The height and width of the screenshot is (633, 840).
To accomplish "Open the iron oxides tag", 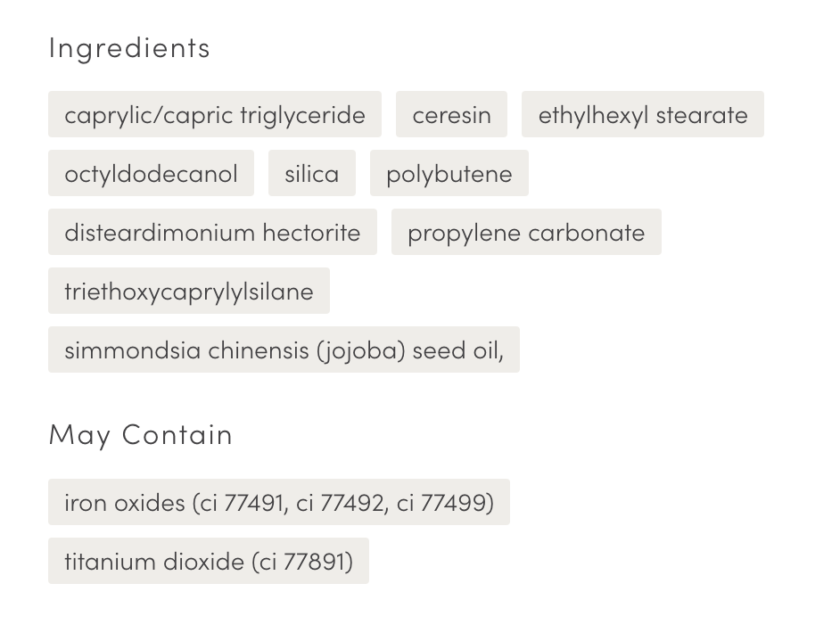I will coord(278,502).
